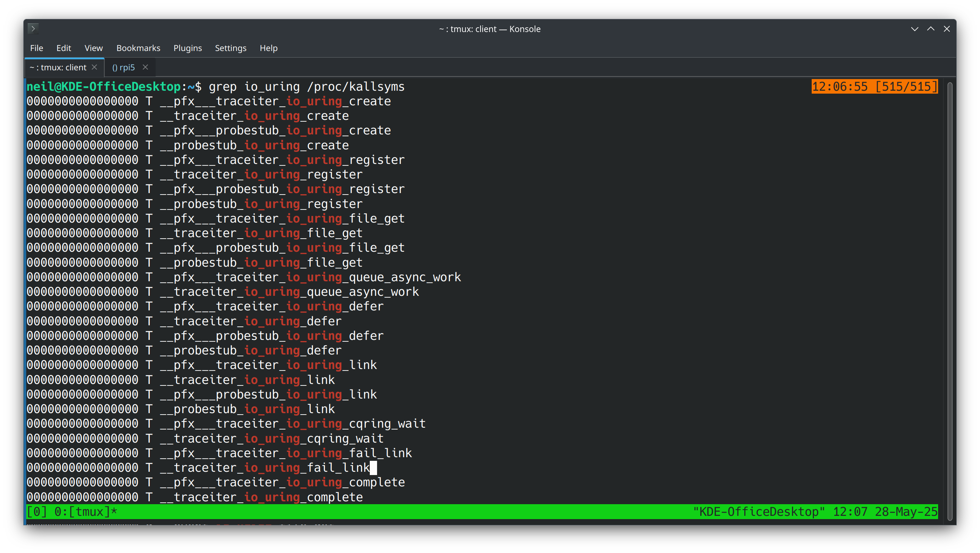Viewport: 980px width, 553px height.
Task: Open the Help menu
Action: 268,48
